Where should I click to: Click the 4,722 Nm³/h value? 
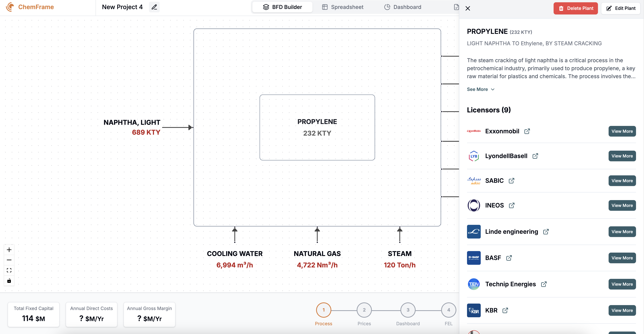click(317, 265)
